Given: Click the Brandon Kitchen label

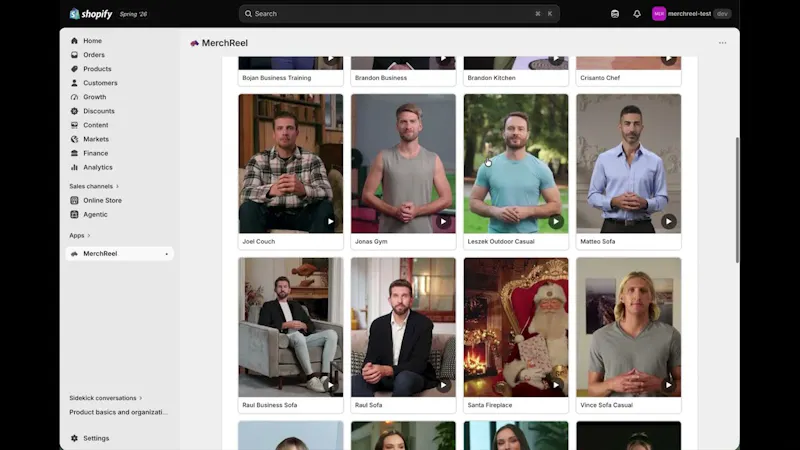Looking at the screenshot, I should click(x=492, y=78).
